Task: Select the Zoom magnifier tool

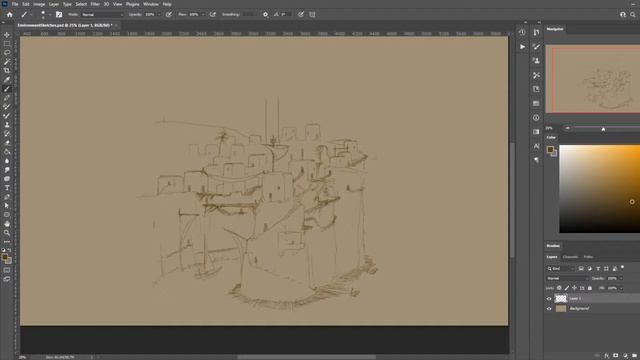Action: [x=7, y=233]
